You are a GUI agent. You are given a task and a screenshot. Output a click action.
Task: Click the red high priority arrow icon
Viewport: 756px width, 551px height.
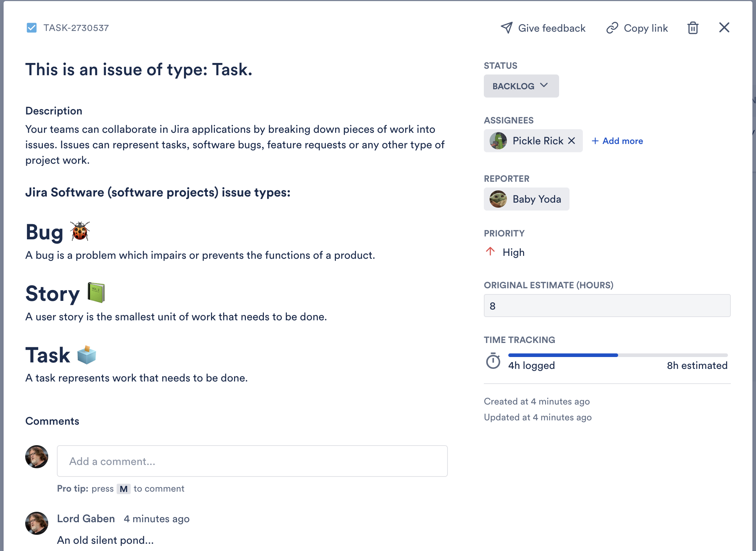(x=490, y=252)
